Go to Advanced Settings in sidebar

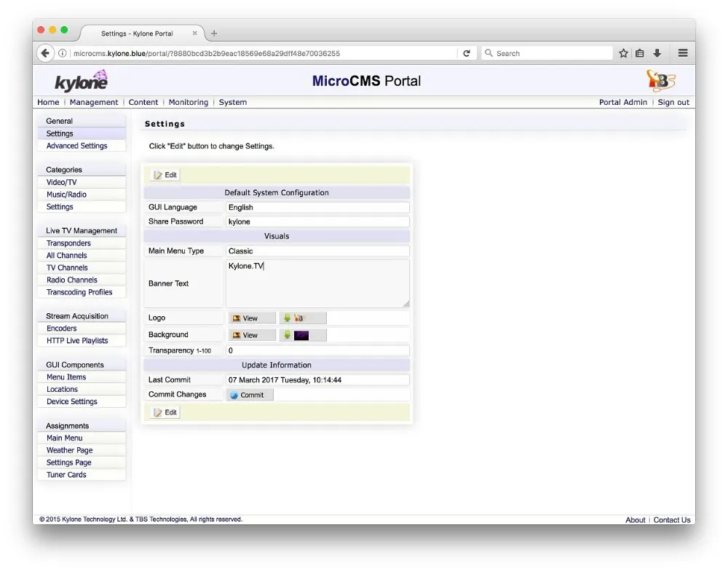pyautogui.click(x=76, y=146)
